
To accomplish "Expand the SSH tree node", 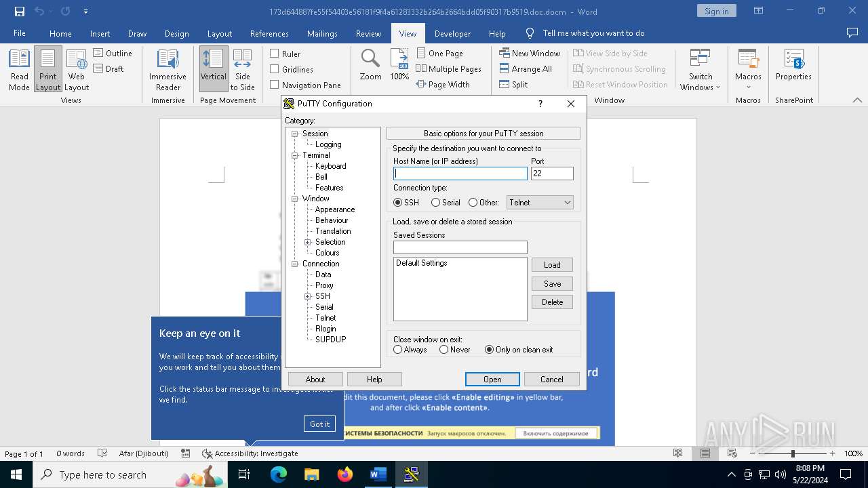I will [x=308, y=296].
